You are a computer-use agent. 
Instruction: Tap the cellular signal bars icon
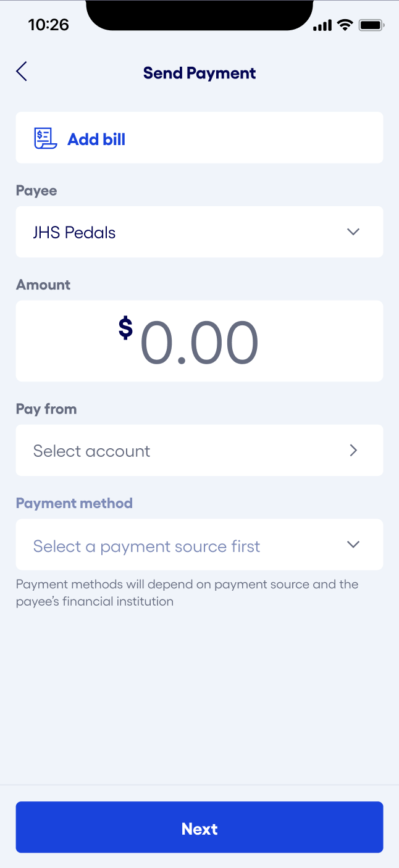(322, 25)
